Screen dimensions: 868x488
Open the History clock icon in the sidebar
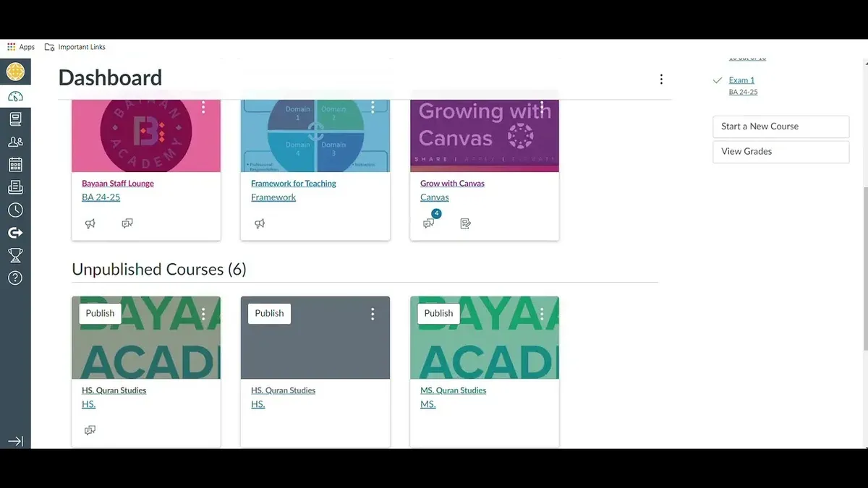(x=15, y=210)
